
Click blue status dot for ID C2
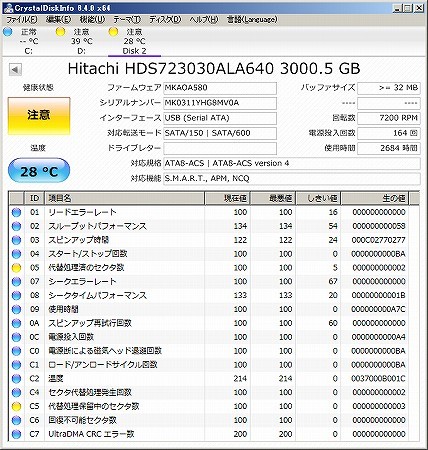pyautogui.click(x=16, y=379)
